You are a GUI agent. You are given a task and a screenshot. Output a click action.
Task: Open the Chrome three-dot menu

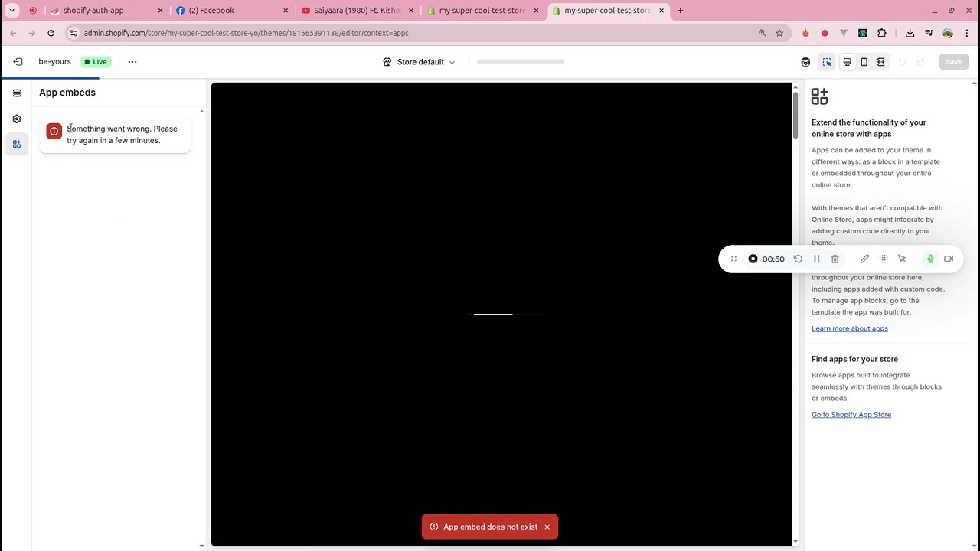(967, 33)
